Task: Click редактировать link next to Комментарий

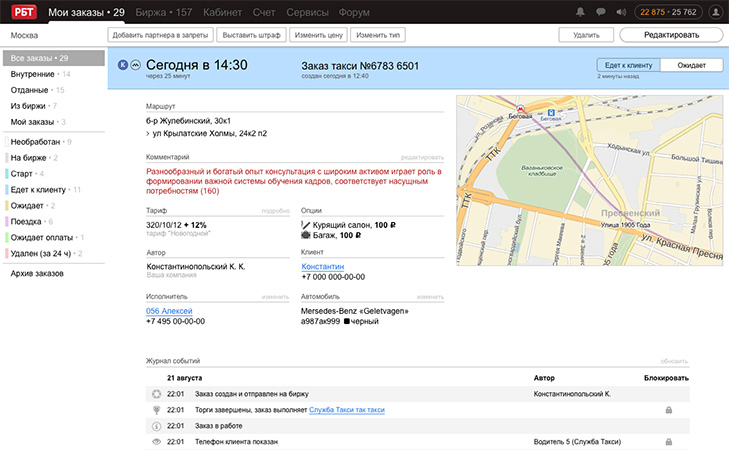Action: pyautogui.click(x=422, y=158)
